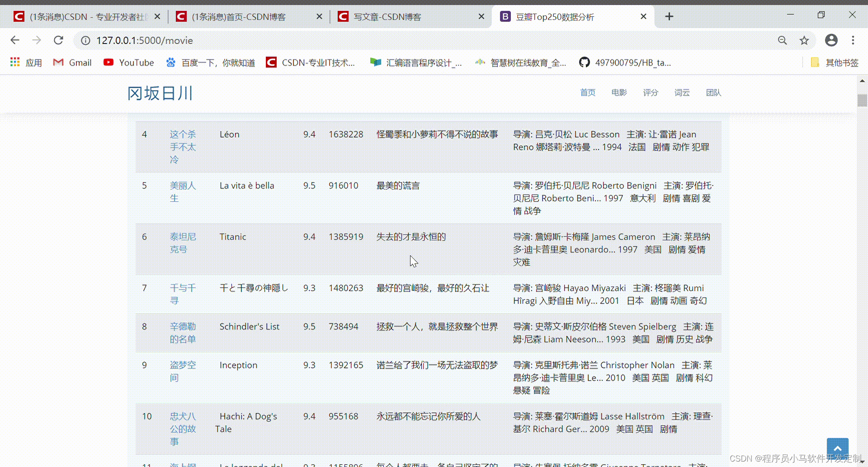Click the 冈坂日川 site logo
The width and height of the screenshot is (868, 467).
[x=160, y=93]
